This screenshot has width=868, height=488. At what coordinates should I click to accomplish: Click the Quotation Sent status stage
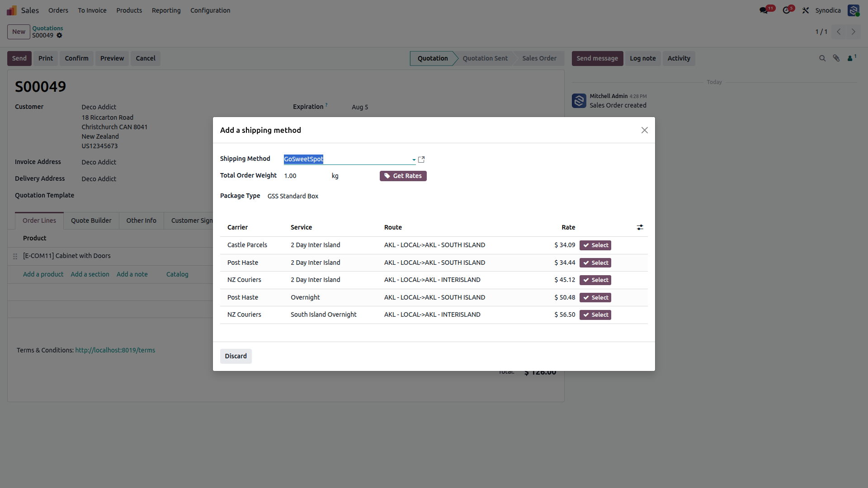pos(485,58)
